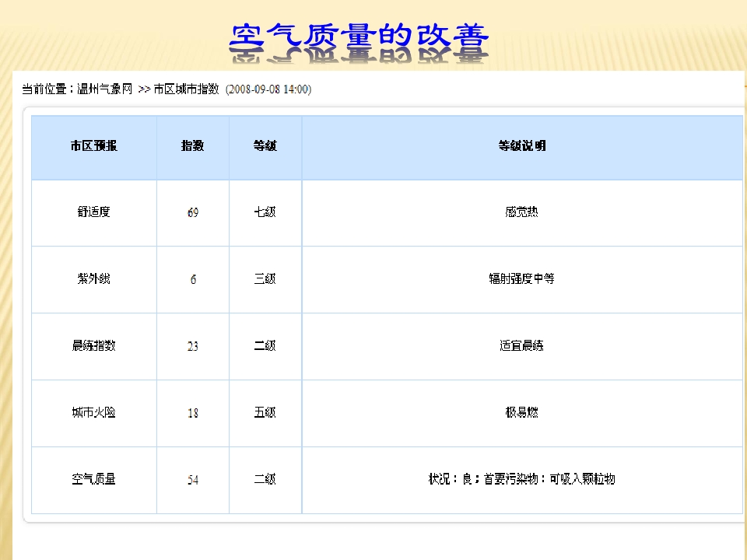Click the 感觉热 description text
747x560 pixels.
pos(521,212)
